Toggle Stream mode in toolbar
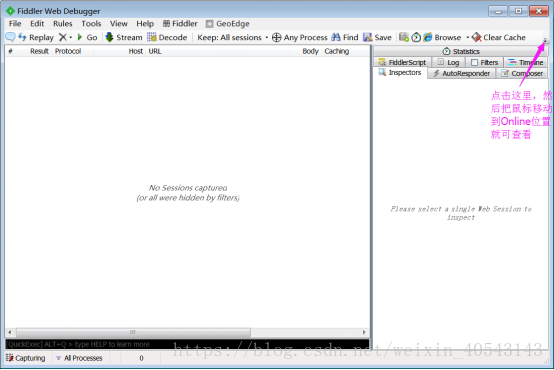This screenshot has height=370, width=554. (124, 37)
